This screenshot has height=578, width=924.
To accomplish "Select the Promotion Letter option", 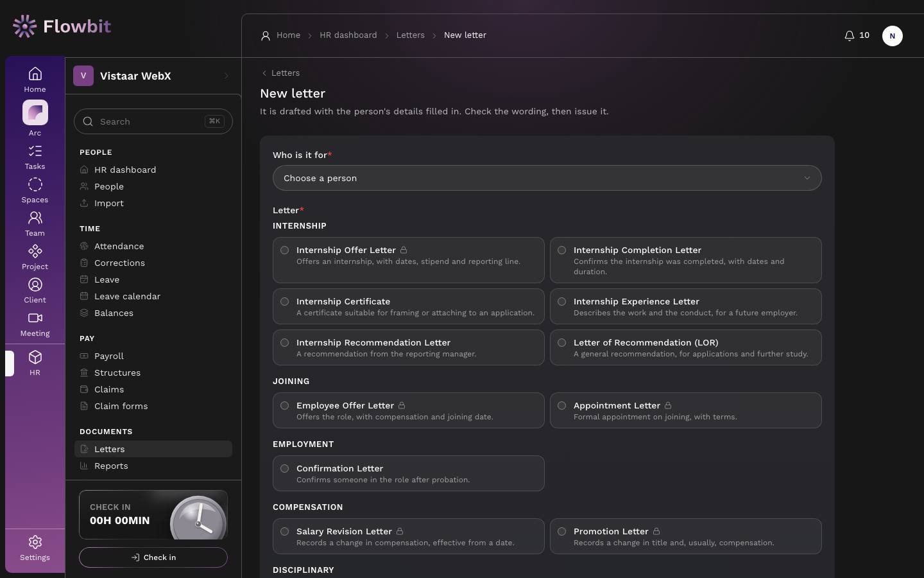I will (x=686, y=536).
